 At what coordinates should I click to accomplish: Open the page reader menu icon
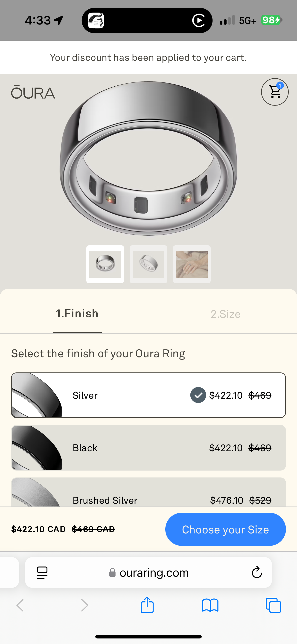42,573
